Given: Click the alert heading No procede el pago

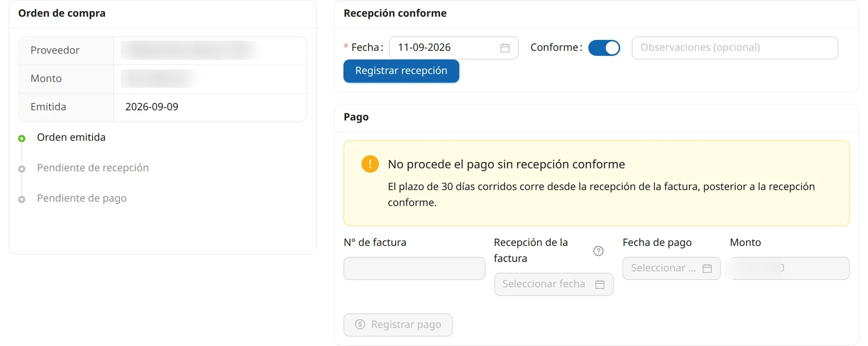Looking at the screenshot, I should 506,165.
